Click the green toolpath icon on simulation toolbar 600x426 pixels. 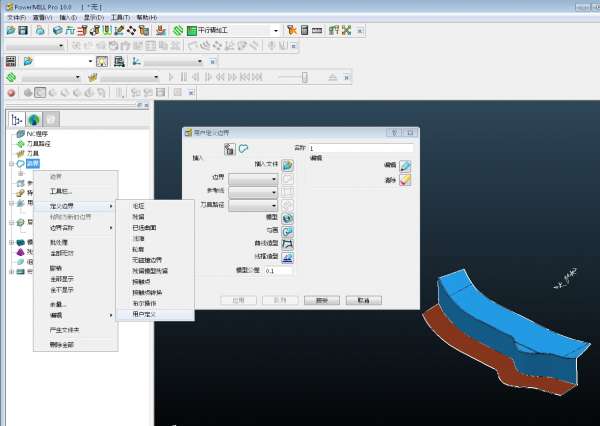pyautogui.click(x=11, y=77)
